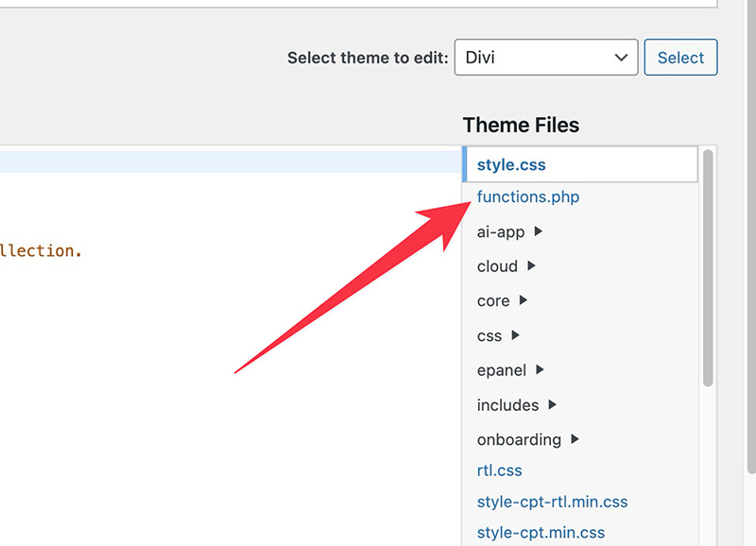
Task: Open the style-cpt.min.css file
Action: click(541, 533)
